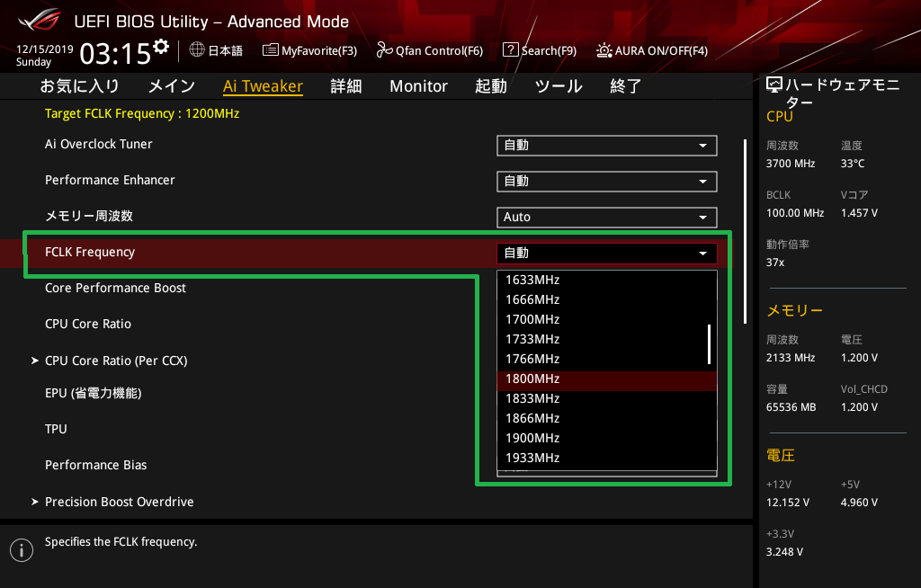The image size is (921, 588).
Task: Click the 12/15/2019 date
Action: pyautogui.click(x=45, y=49)
